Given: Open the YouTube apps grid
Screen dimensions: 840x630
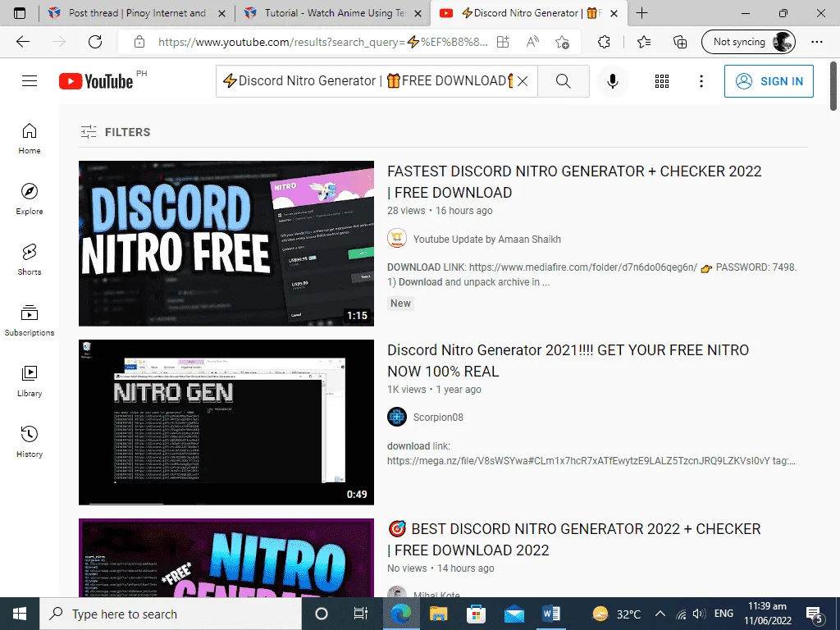Looking at the screenshot, I should click(662, 81).
